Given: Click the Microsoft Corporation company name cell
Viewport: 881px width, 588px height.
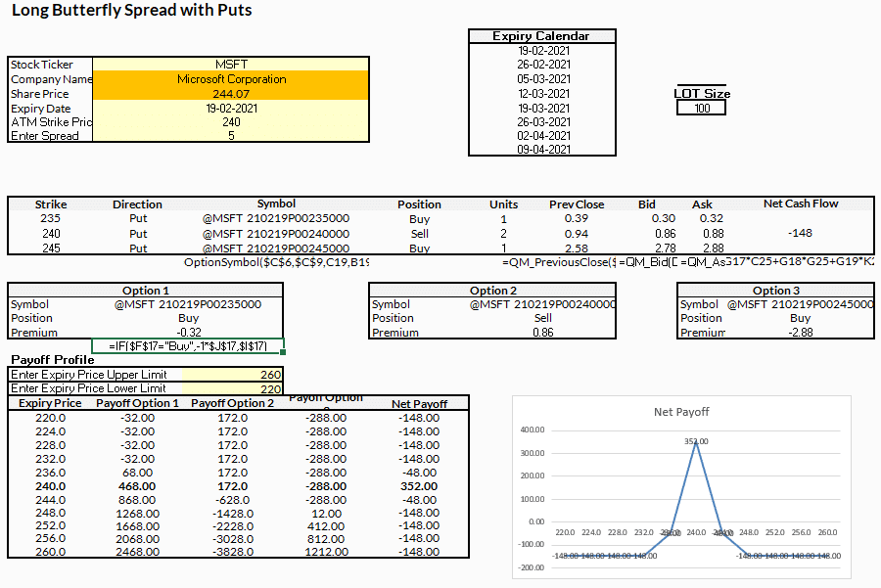Looking at the screenshot, I should coord(231,78).
